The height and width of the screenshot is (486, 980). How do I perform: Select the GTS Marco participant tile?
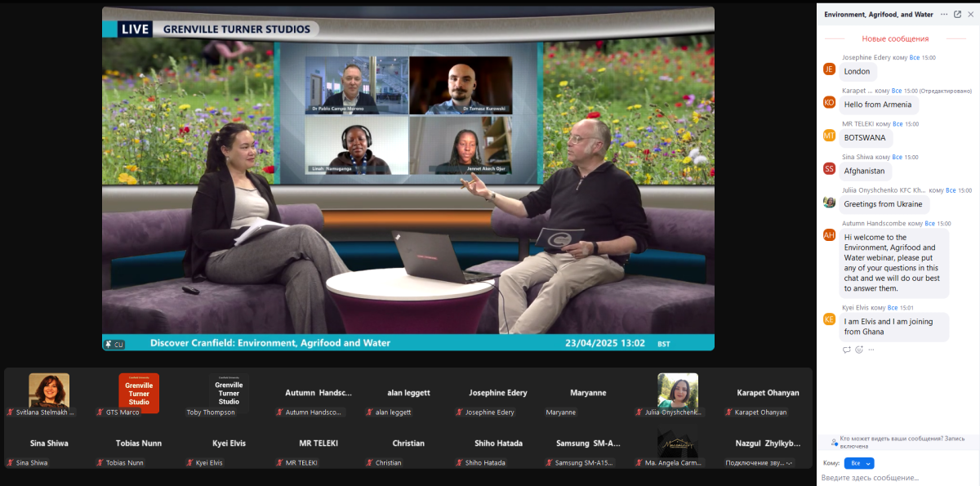pyautogui.click(x=139, y=392)
